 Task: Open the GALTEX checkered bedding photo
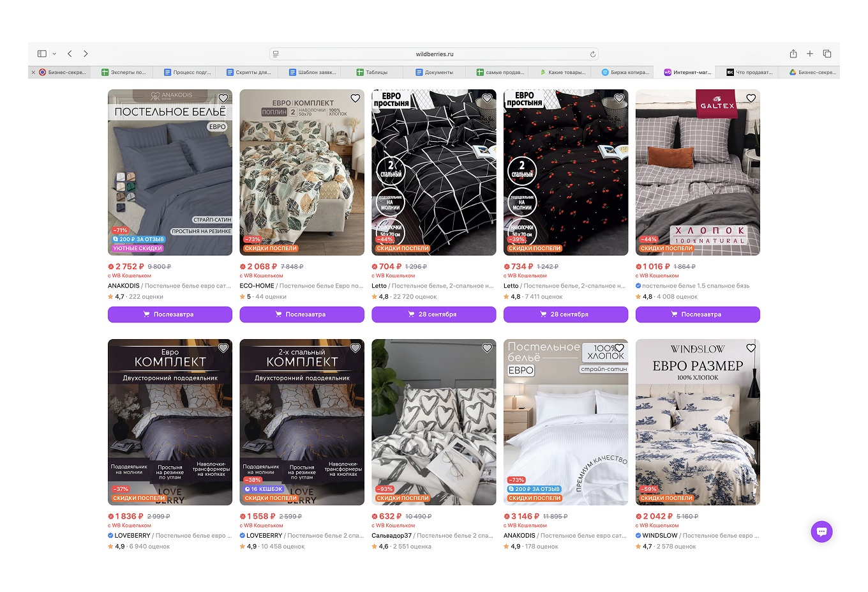click(698, 172)
